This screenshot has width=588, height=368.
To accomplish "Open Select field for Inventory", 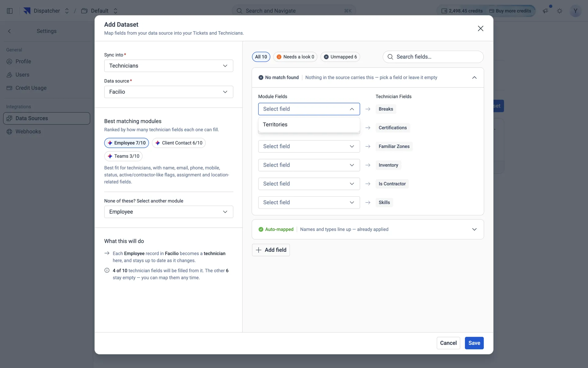I will click(x=309, y=165).
